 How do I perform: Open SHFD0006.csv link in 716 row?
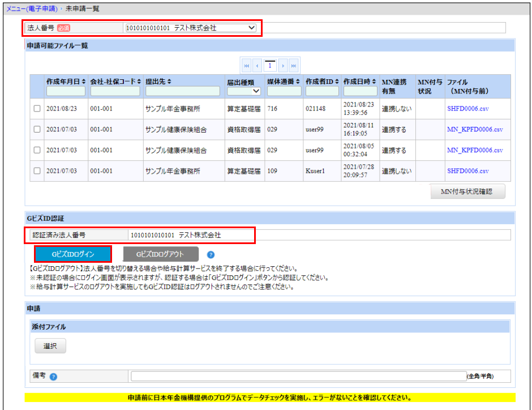pos(468,109)
